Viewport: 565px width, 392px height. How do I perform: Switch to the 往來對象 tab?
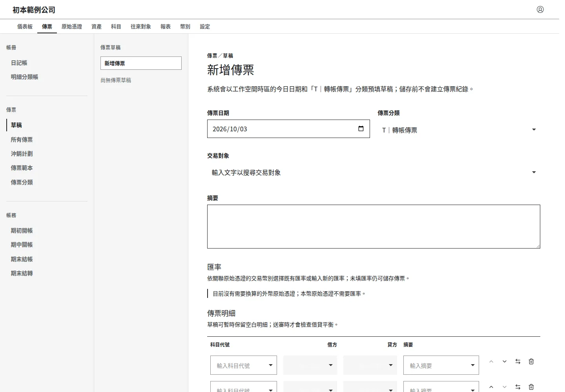point(141,27)
